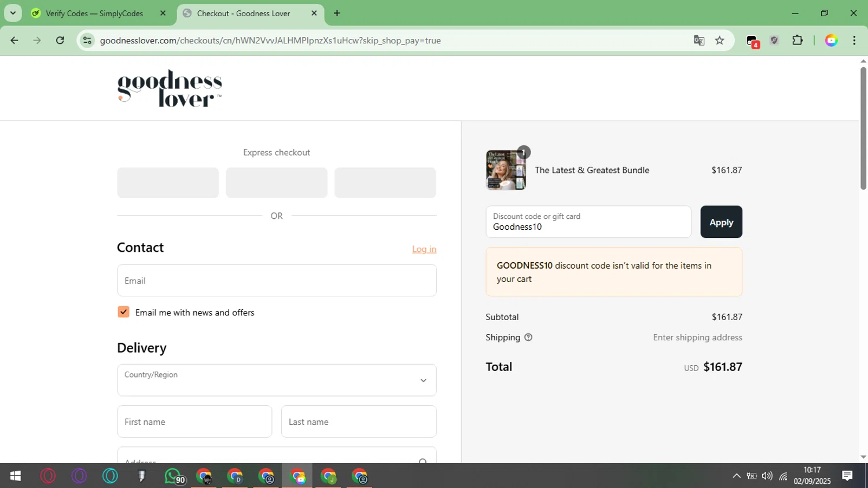The width and height of the screenshot is (868, 488).
Task: Uncheck Email me with news and offers
Action: pyautogui.click(x=123, y=312)
